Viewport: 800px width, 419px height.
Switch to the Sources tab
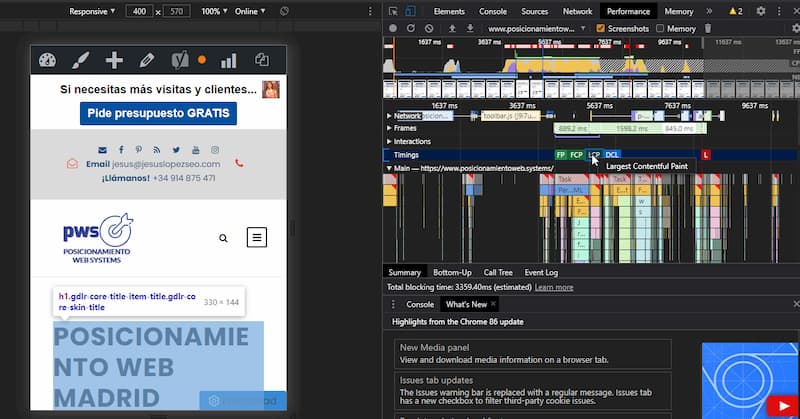pos(534,11)
